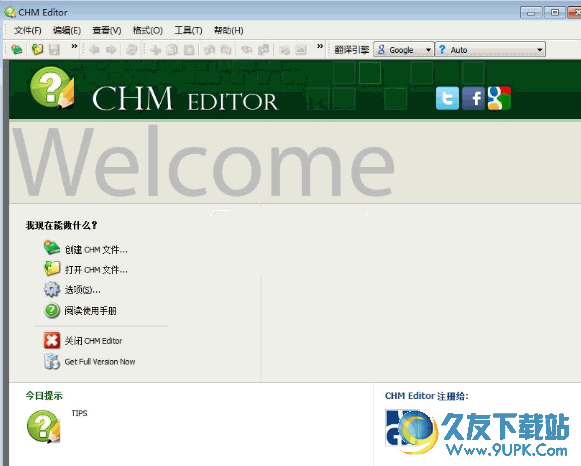
Task: Click the forward arrow navigation icon
Action: tap(111, 49)
